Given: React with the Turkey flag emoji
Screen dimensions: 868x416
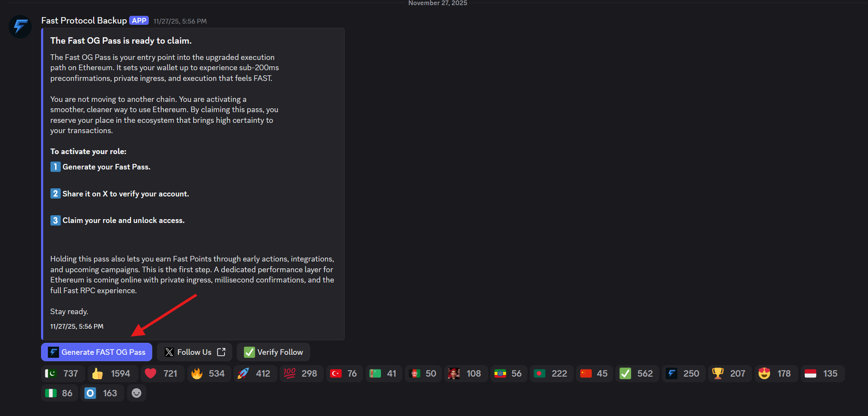Looking at the screenshot, I should coord(344,374).
